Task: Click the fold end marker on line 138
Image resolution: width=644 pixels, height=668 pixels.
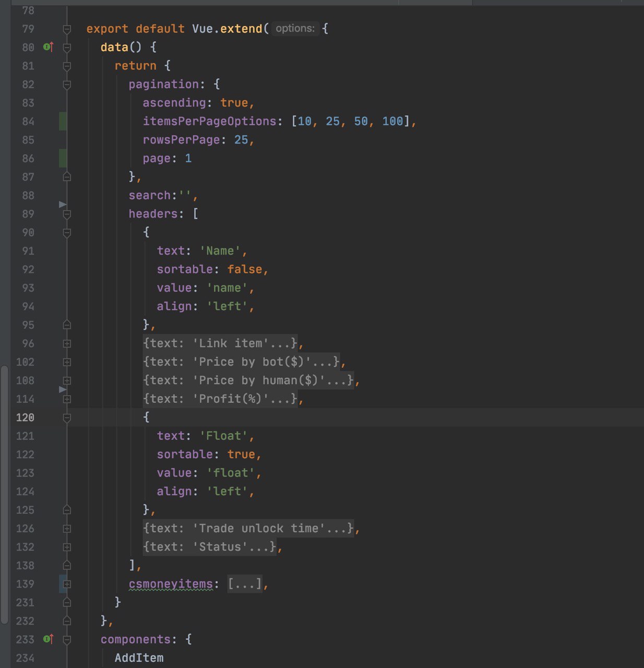Action: [x=67, y=565]
